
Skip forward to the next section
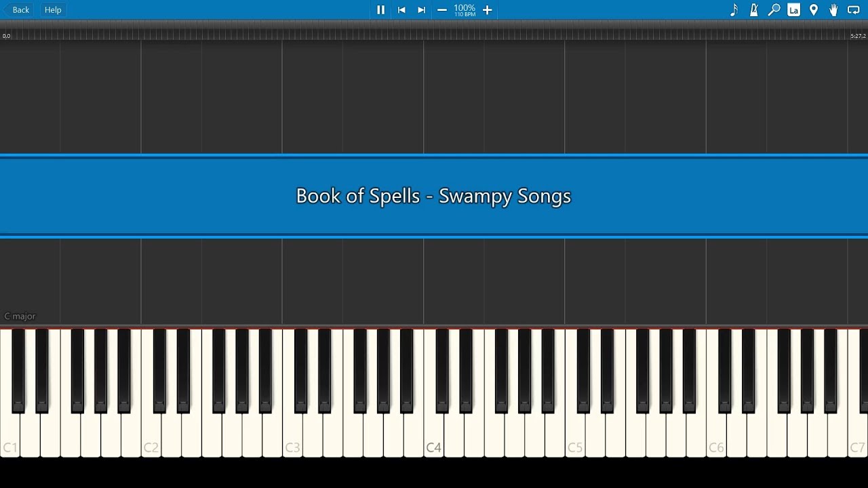(421, 9)
